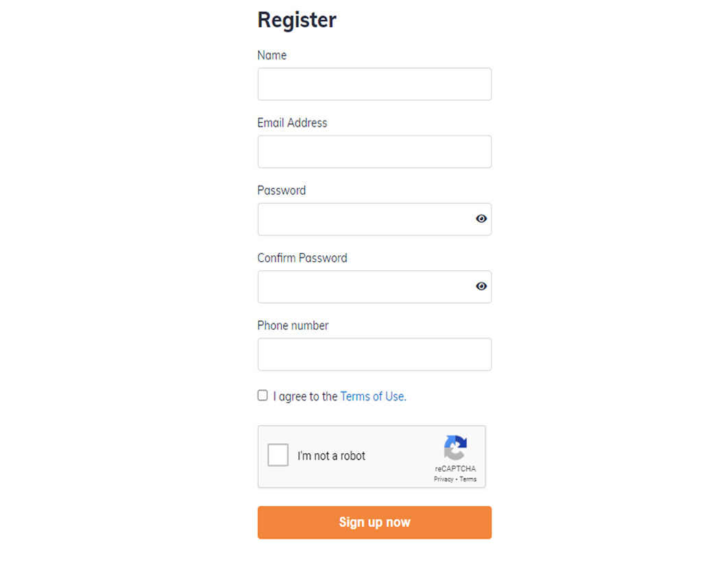Select the Password text box
Image resolution: width=728 pixels, height=572 pixels.
[375, 219]
